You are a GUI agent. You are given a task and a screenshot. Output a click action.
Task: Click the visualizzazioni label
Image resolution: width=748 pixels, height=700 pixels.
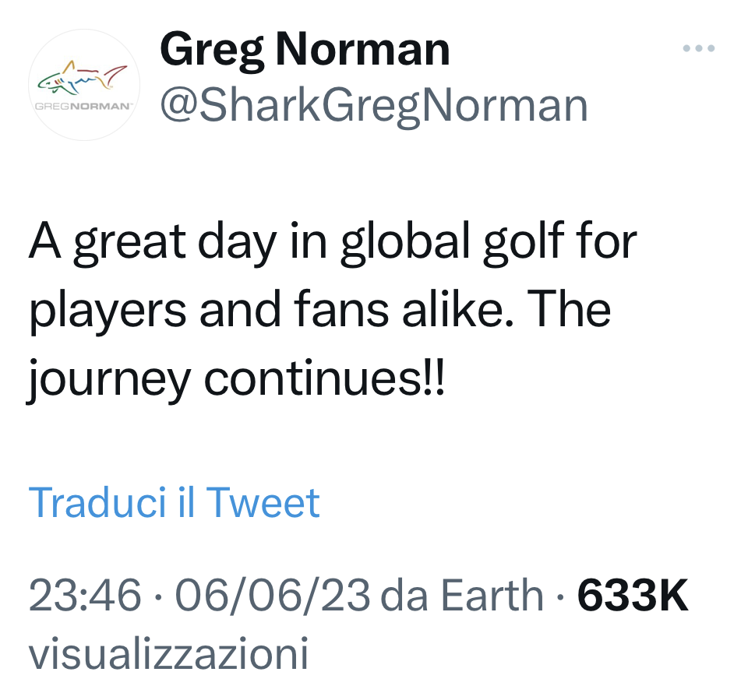tap(169, 654)
